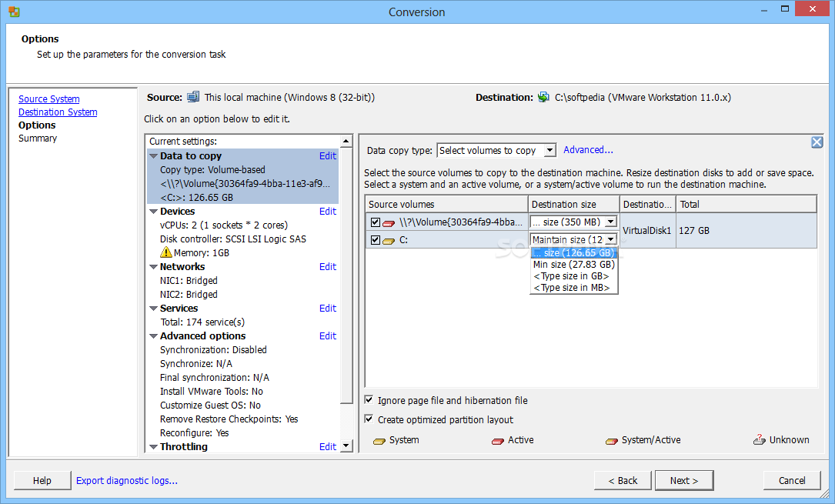Viewport: 835px width, 504px height.
Task: Click the Next > button
Action: (x=684, y=481)
